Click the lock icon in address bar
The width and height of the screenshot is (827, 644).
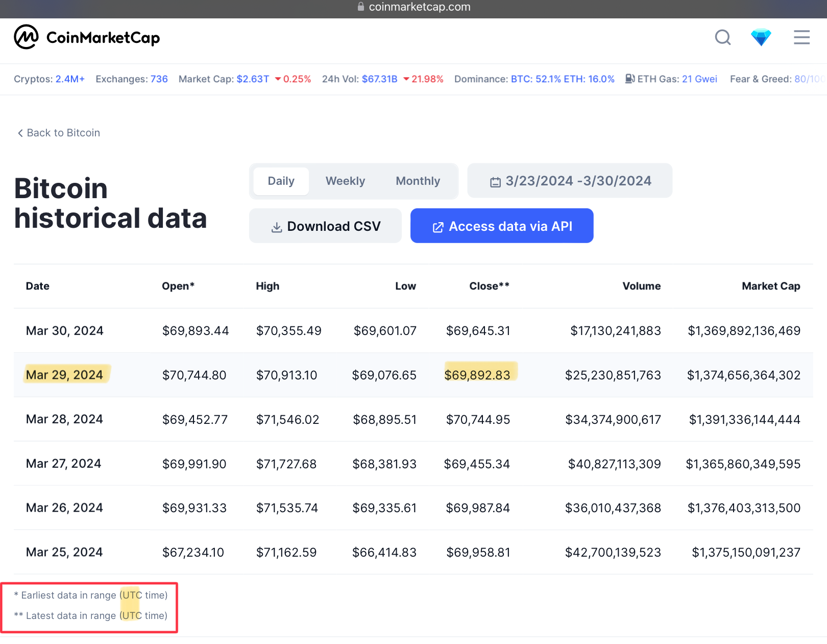tap(361, 7)
